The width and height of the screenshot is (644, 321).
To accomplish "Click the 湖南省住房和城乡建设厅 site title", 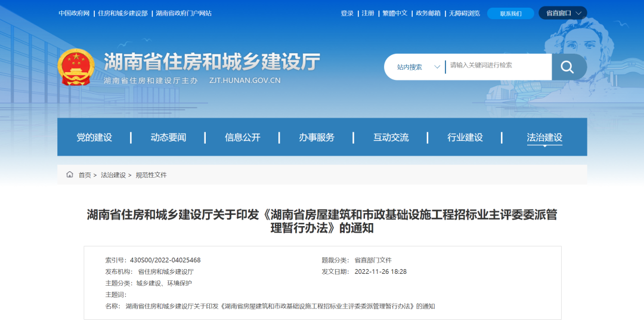I will pos(212,63).
